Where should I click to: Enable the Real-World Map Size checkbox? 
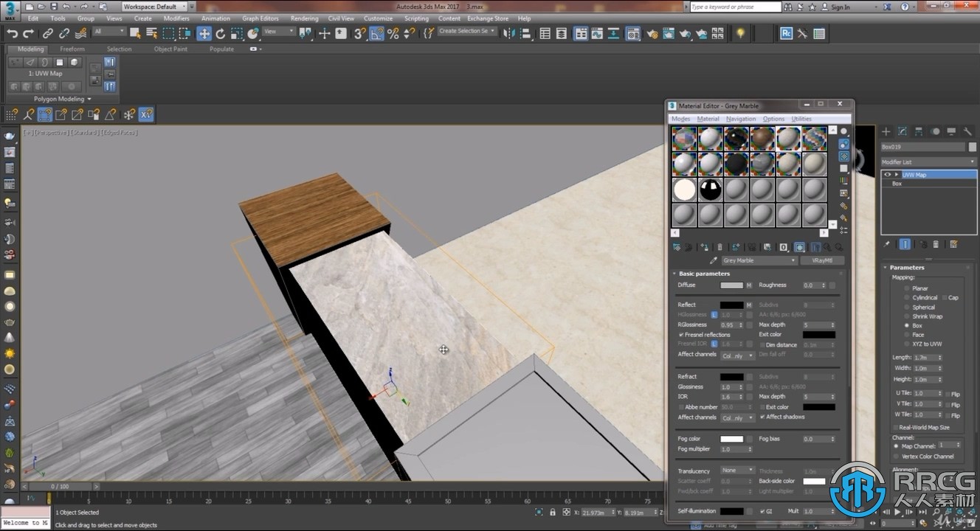pyautogui.click(x=895, y=427)
